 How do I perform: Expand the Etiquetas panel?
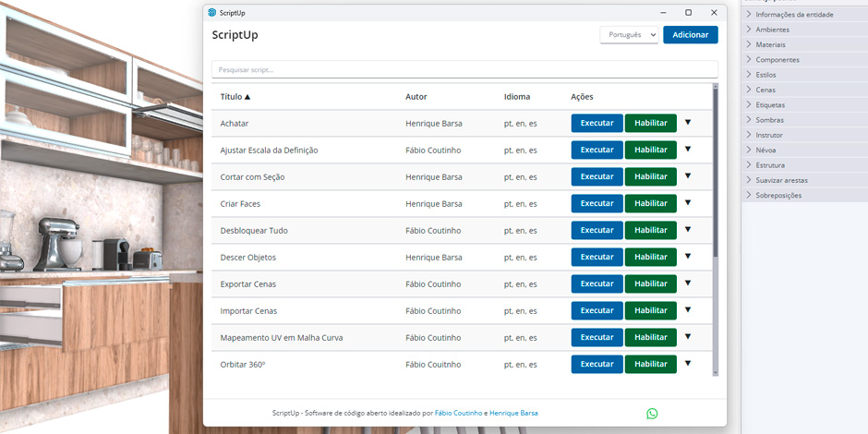[770, 105]
